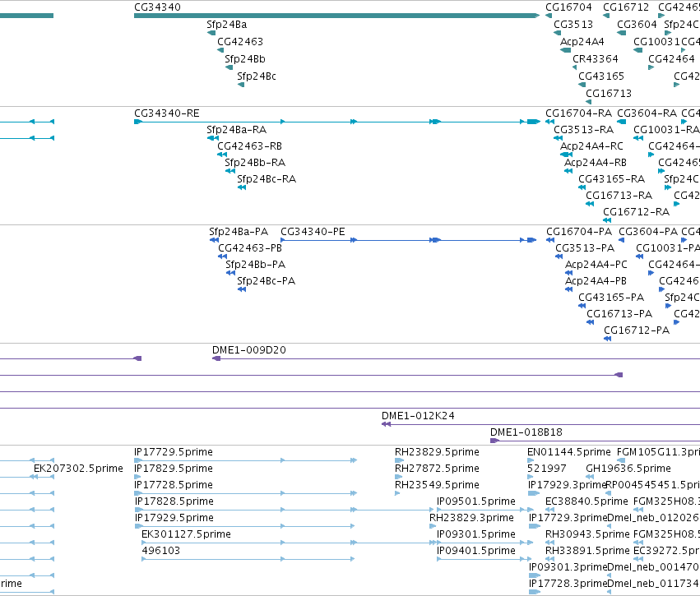700x596 pixels.
Task: Select the Sfp24Bb gene feature
Action: click(x=229, y=67)
